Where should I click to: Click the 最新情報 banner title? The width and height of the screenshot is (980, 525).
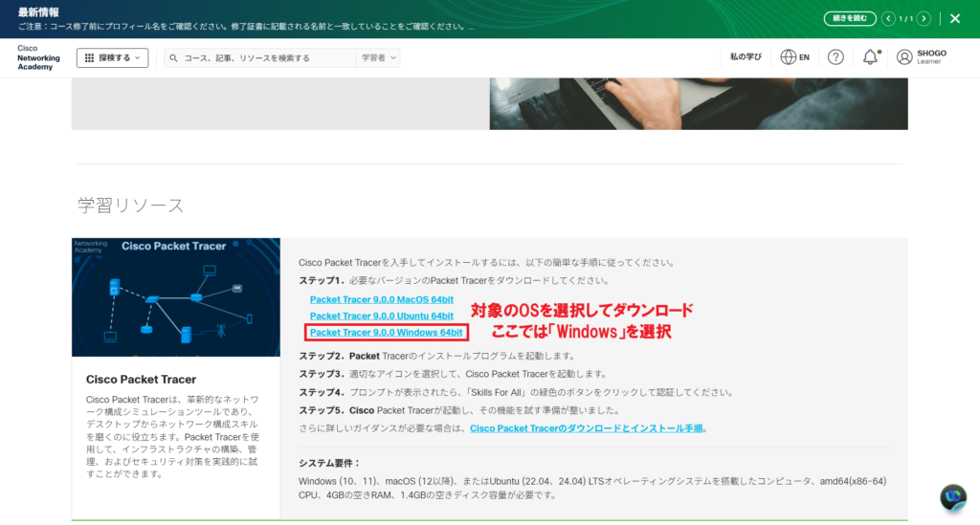click(38, 11)
